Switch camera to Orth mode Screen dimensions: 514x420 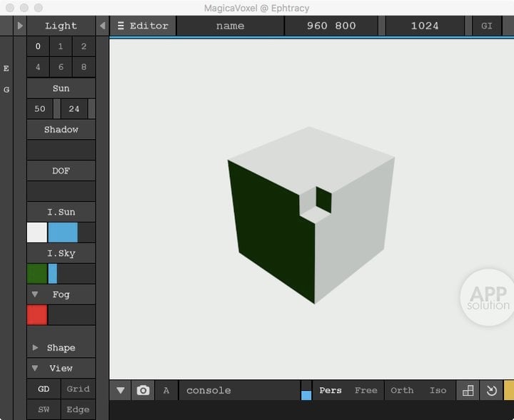[402, 390]
